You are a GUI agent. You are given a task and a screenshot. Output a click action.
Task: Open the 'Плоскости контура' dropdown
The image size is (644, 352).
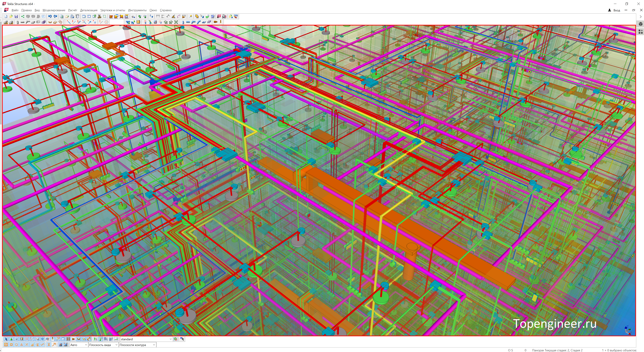click(154, 345)
